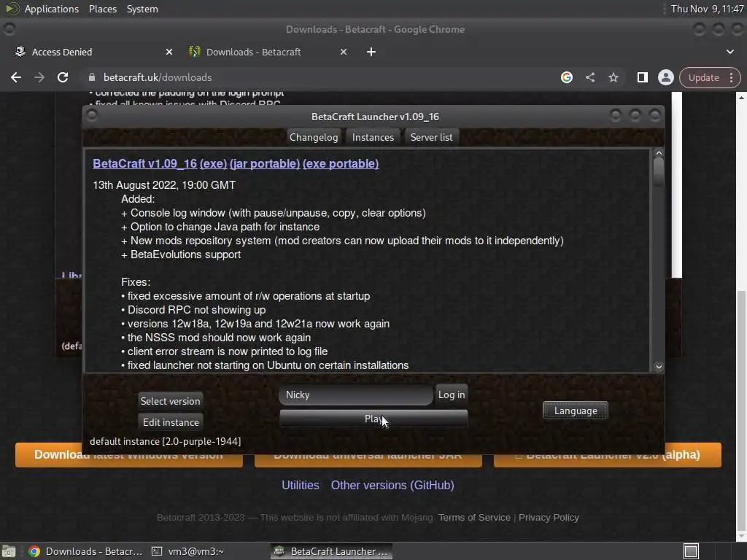
Task: Click the Nicky username field
Action: [x=356, y=394]
